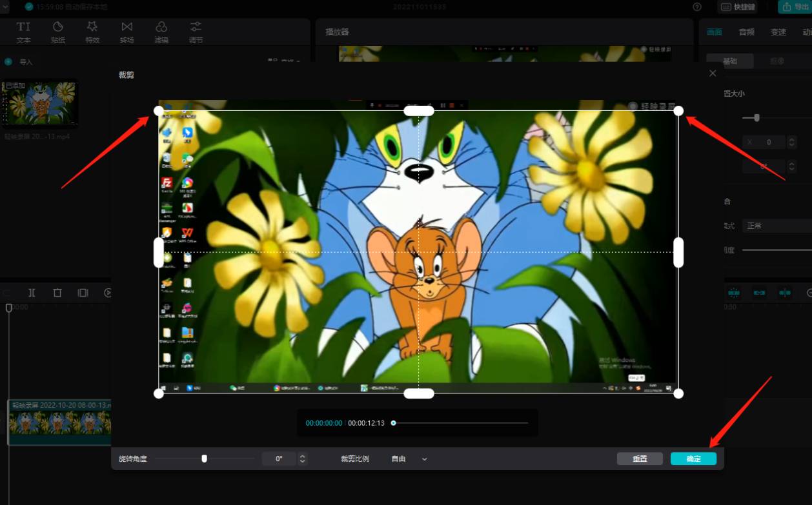
Task: Open the 转场 (Transitions) panel
Action: 127,32
